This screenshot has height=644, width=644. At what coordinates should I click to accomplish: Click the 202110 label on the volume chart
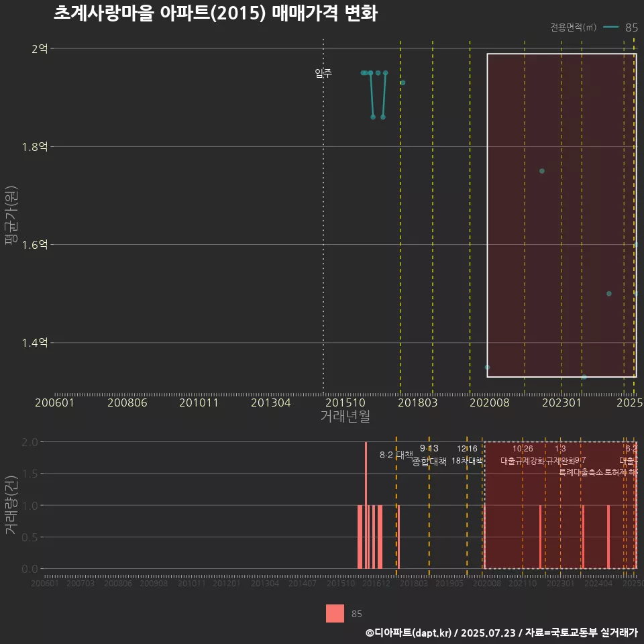click(x=523, y=583)
